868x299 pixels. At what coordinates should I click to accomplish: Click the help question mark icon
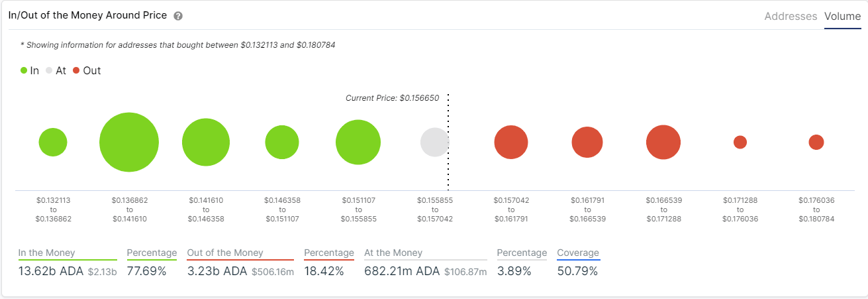(178, 16)
